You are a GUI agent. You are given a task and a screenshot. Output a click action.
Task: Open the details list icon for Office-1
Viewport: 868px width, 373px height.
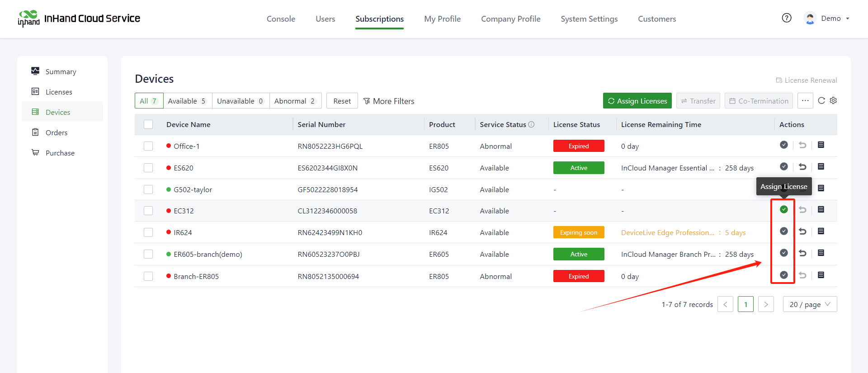[821, 145]
